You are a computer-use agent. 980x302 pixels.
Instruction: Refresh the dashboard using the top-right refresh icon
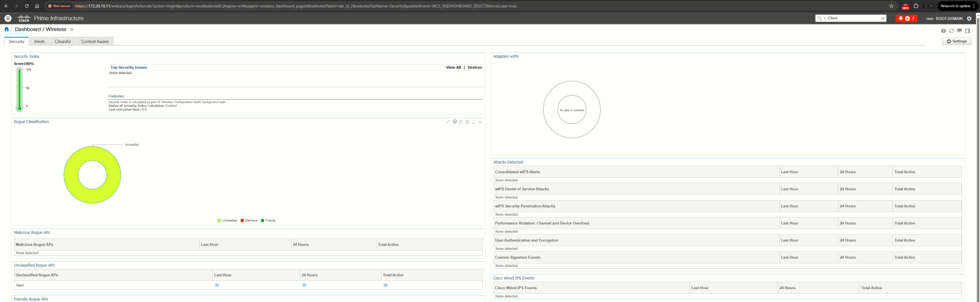(x=951, y=30)
